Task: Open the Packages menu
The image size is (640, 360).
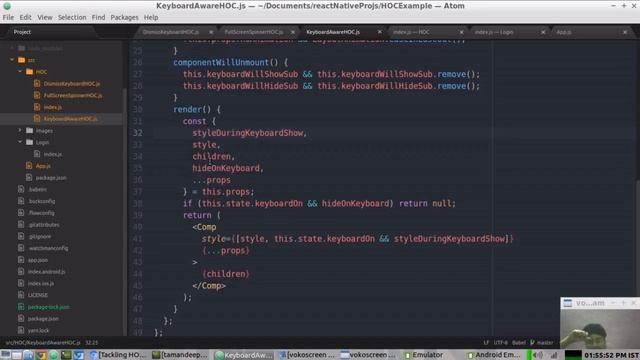Action: tap(124, 17)
